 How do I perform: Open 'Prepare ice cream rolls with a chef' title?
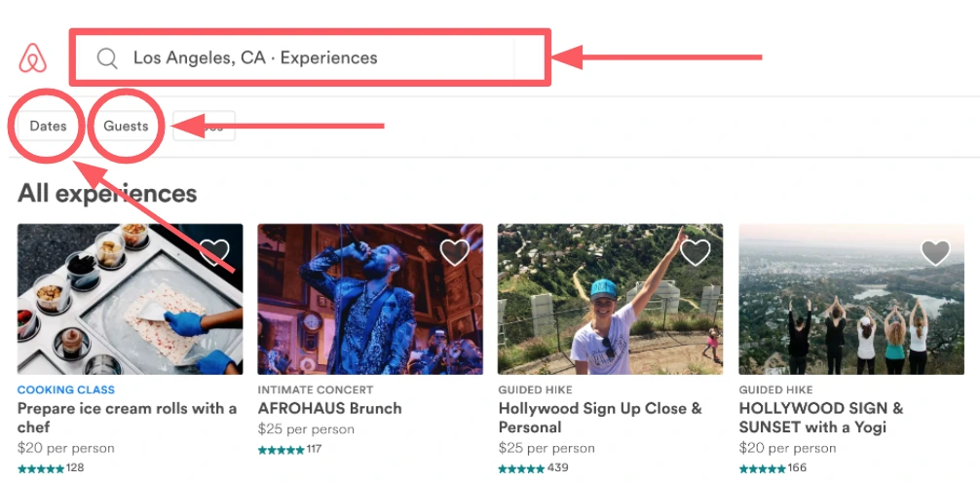pyautogui.click(x=127, y=418)
